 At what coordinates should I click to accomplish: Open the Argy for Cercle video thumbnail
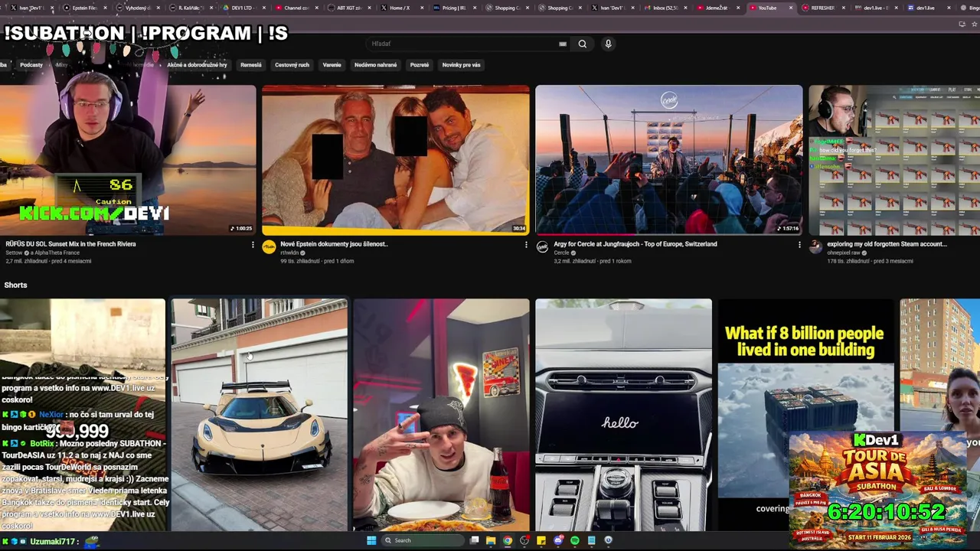click(668, 159)
